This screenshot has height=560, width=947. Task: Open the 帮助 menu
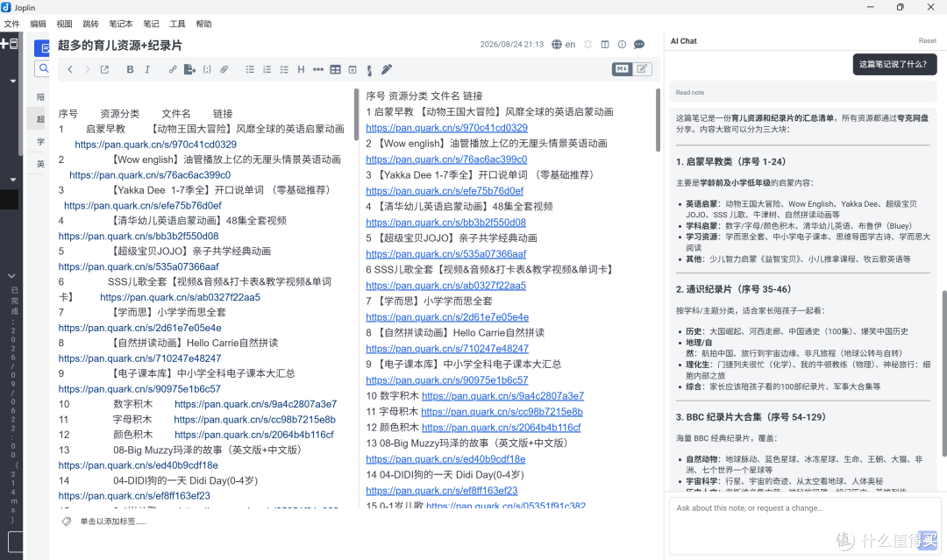point(203,25)
